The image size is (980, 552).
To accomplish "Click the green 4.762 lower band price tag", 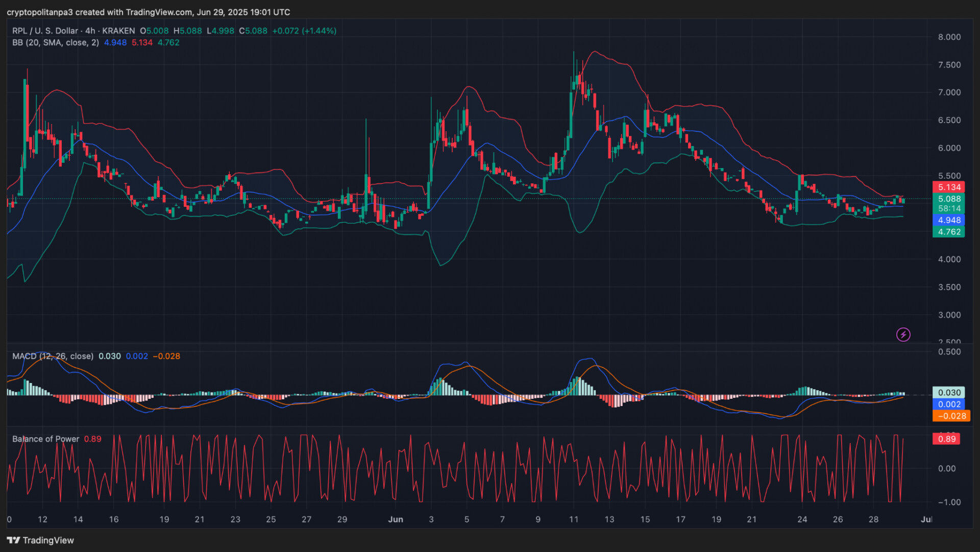I will point(948,232).
